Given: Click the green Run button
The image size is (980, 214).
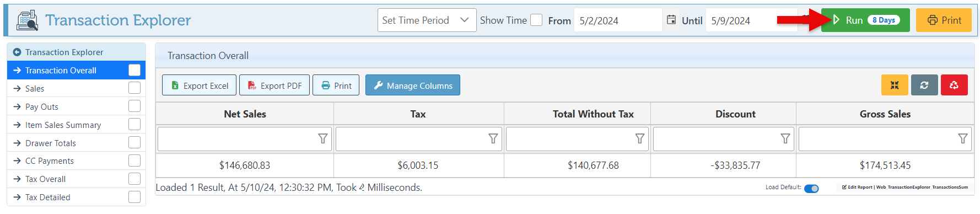Looking at the screenshot, I should [865, 20].
